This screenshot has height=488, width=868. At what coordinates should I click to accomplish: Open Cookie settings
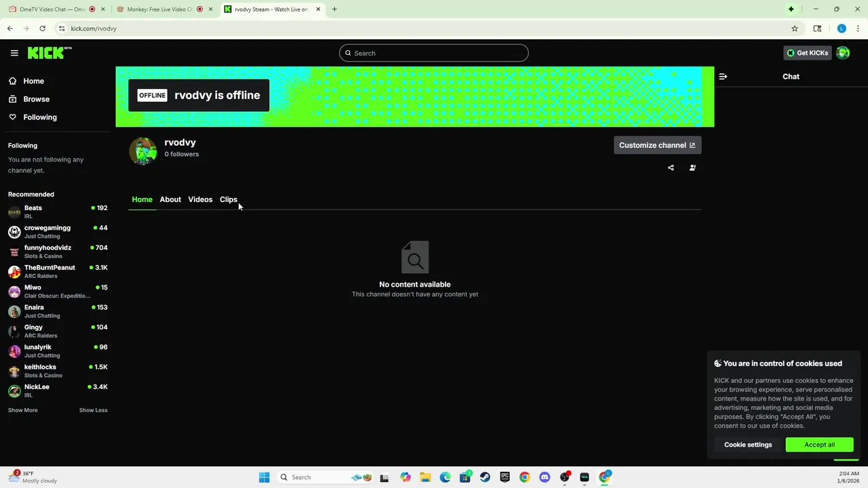pos(748,445)
